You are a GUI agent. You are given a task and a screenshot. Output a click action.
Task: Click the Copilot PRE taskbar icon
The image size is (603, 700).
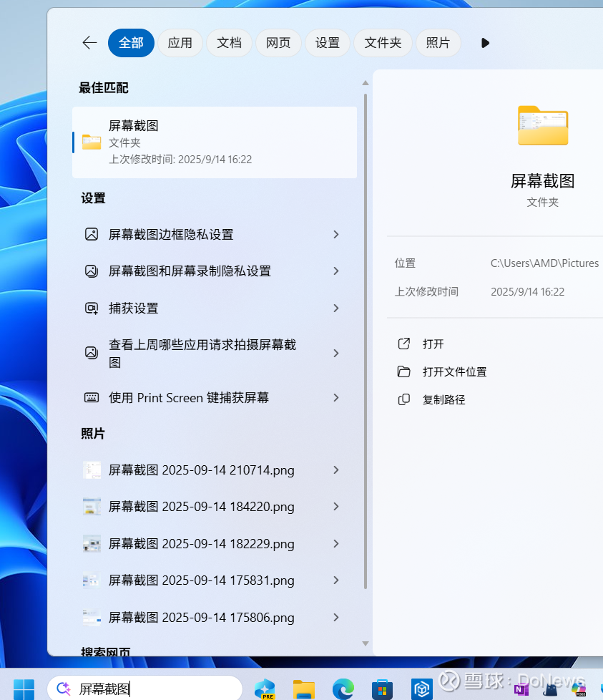point(265,689)
